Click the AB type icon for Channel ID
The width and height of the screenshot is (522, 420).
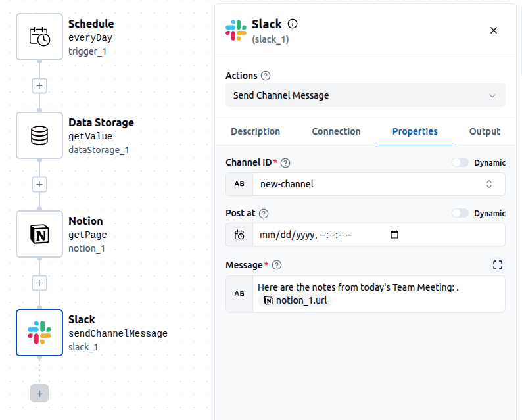[239, 184]
